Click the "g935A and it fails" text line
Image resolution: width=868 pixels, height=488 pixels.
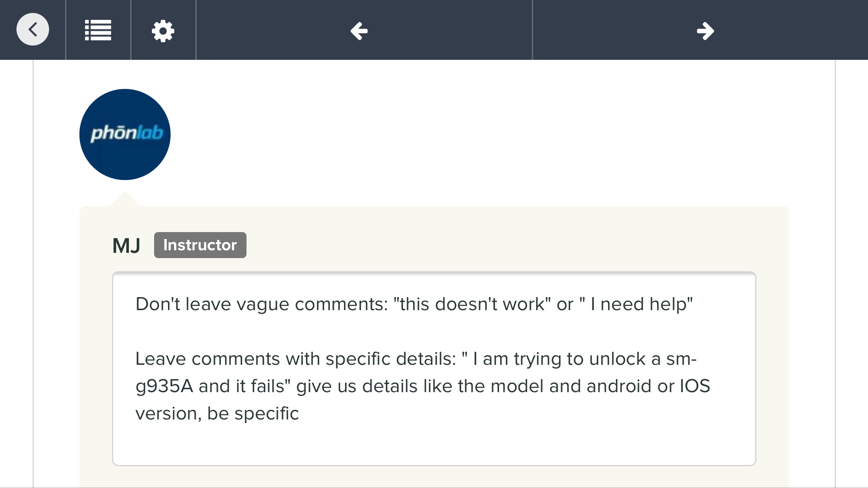pos(423,386)
